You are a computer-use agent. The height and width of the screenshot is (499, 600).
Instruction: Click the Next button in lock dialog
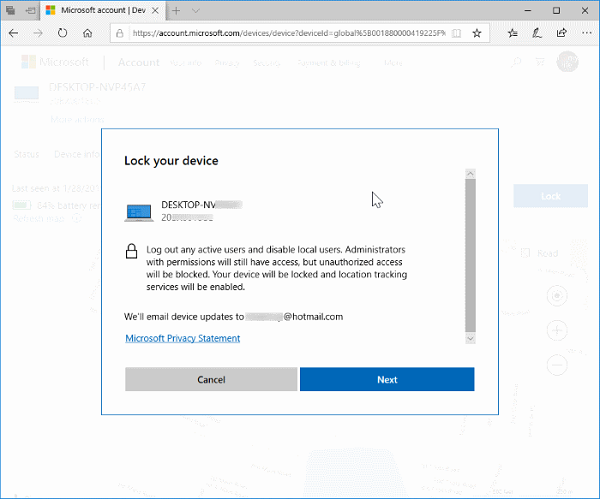[387, 380]
